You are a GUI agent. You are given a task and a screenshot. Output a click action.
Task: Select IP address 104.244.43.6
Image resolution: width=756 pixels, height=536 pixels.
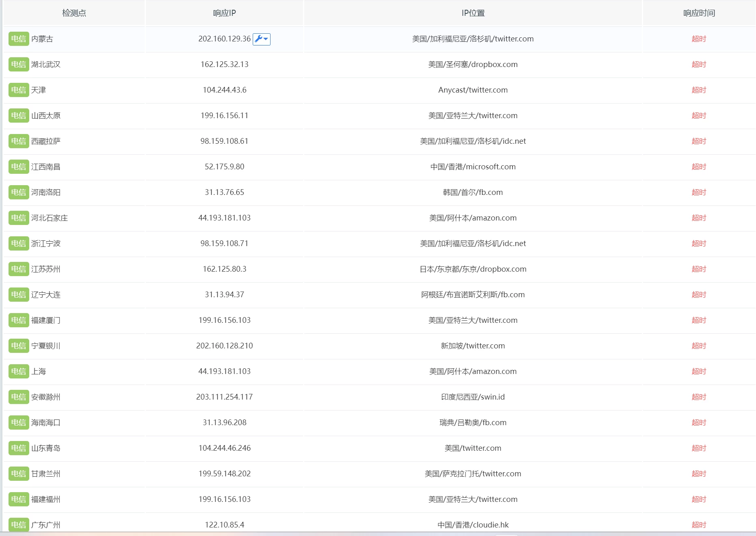coord(224,90)
